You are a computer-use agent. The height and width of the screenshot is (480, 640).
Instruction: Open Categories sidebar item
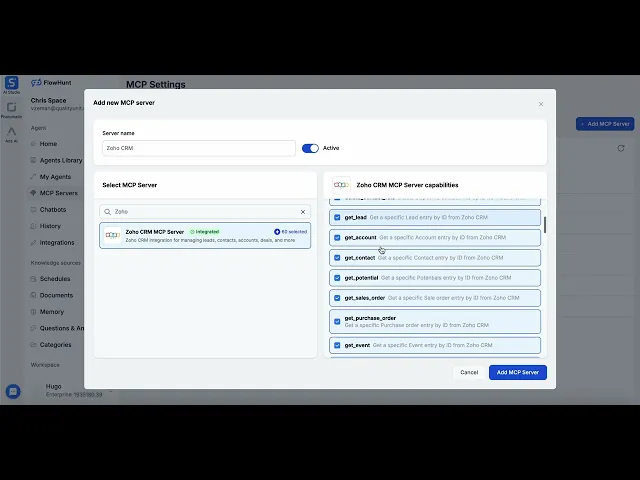pos(51,344)
